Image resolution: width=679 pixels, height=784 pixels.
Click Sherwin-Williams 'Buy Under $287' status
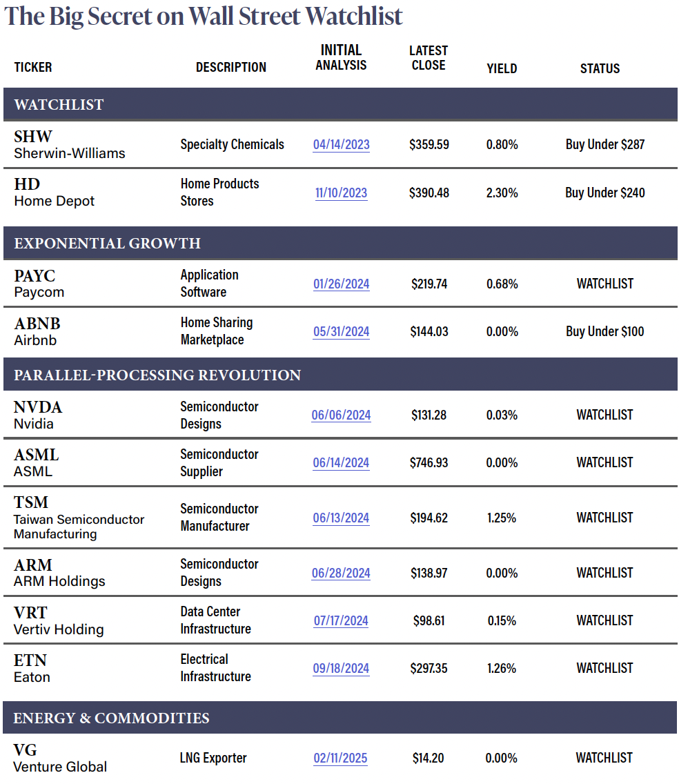click(x=605, y=145)
